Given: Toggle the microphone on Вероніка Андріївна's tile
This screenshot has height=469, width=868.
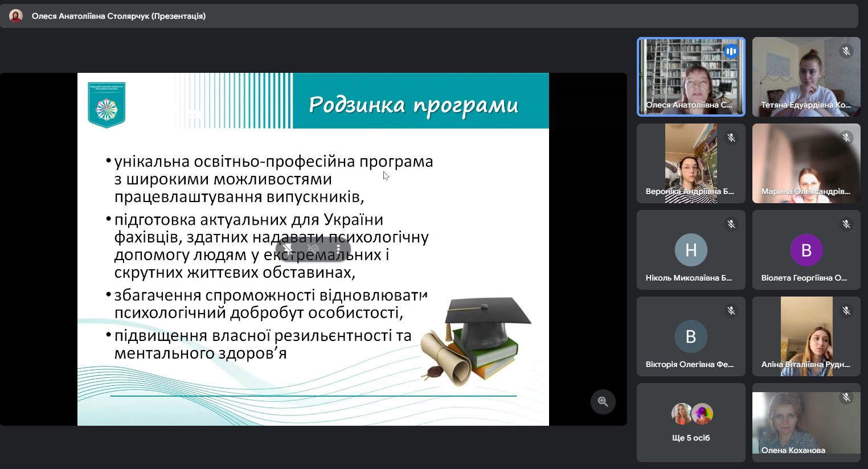Looking at the screenshot, I should tap(731, 138).
